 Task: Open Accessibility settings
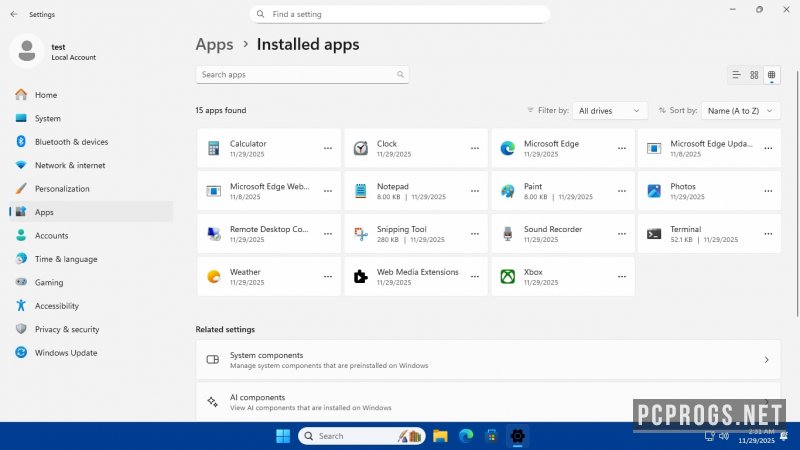coord(91,306)
